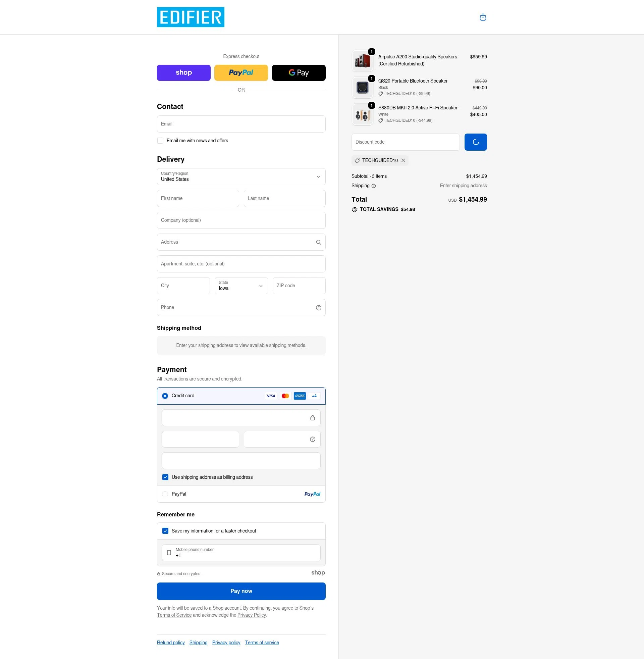Screen dimensions: 644x659
Task: Open the shopping cart bag icon
Action: [483, 17]
